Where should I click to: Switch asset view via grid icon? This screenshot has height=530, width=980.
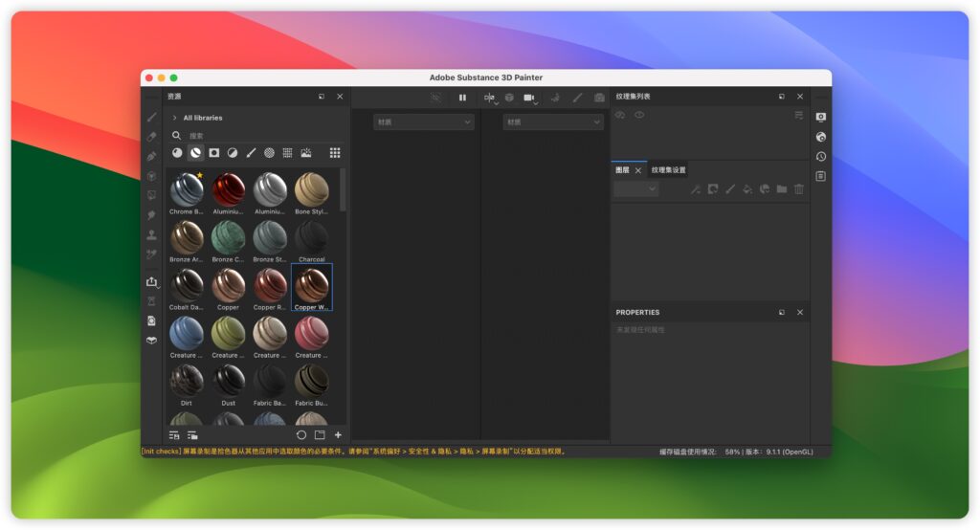[335, 152]
